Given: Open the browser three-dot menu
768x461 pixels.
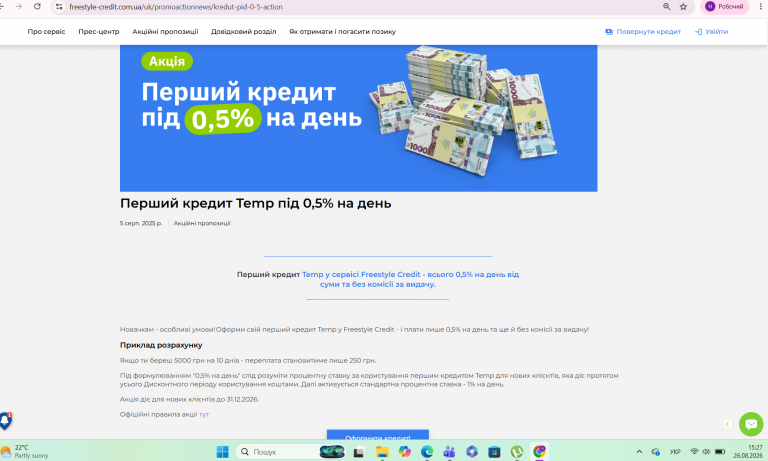Looking at the screenshot, I should click(x=761, y=7).
